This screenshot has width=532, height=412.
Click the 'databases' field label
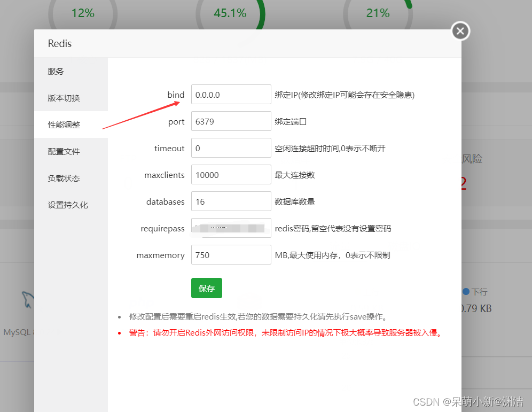point(166,202)
